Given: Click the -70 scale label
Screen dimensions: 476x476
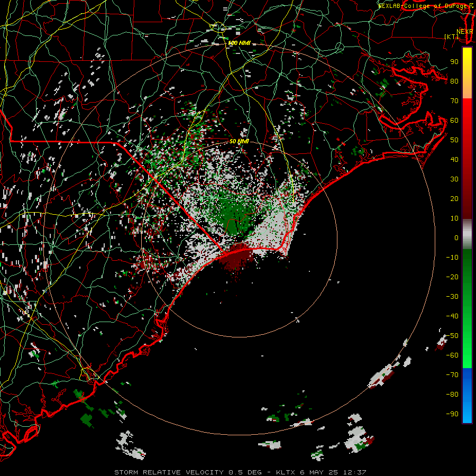Looking at the screenshot, I should (452, 375).
